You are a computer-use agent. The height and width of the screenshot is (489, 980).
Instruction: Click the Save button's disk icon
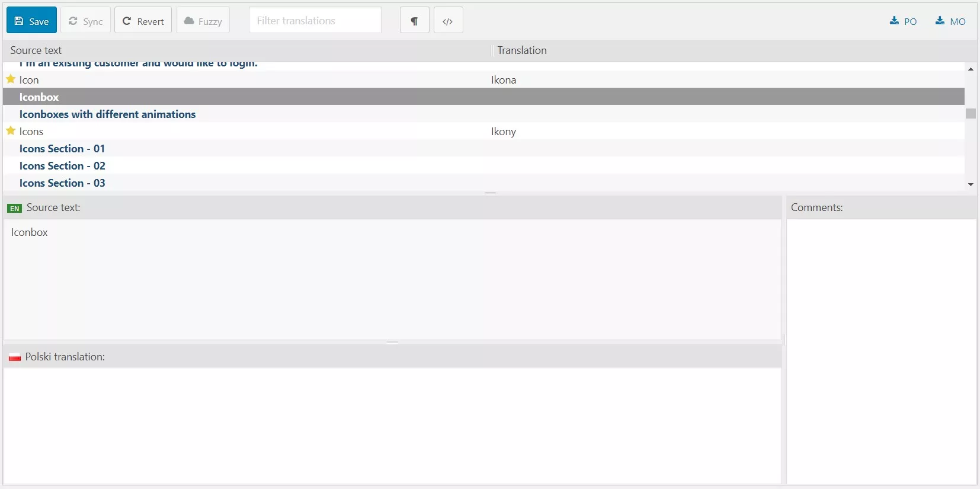click(19, 21)
